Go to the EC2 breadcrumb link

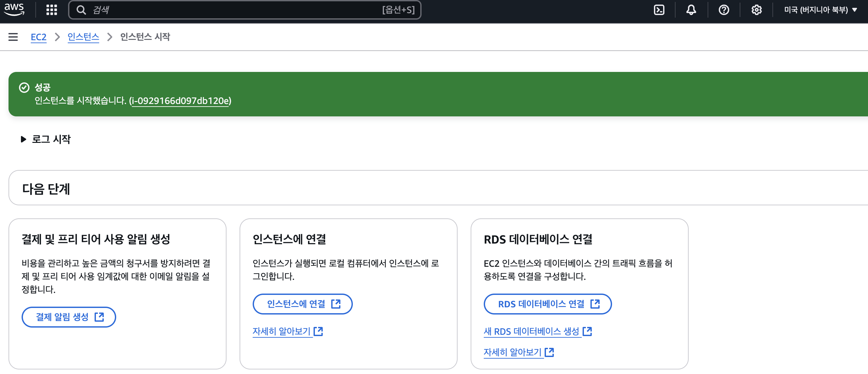click(38, 37)
